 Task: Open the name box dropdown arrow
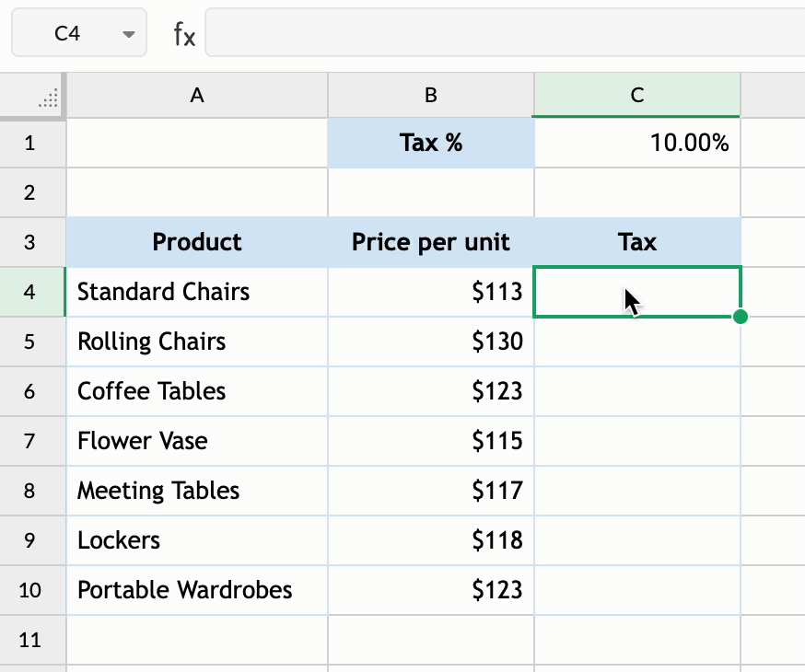coord(128,34)
